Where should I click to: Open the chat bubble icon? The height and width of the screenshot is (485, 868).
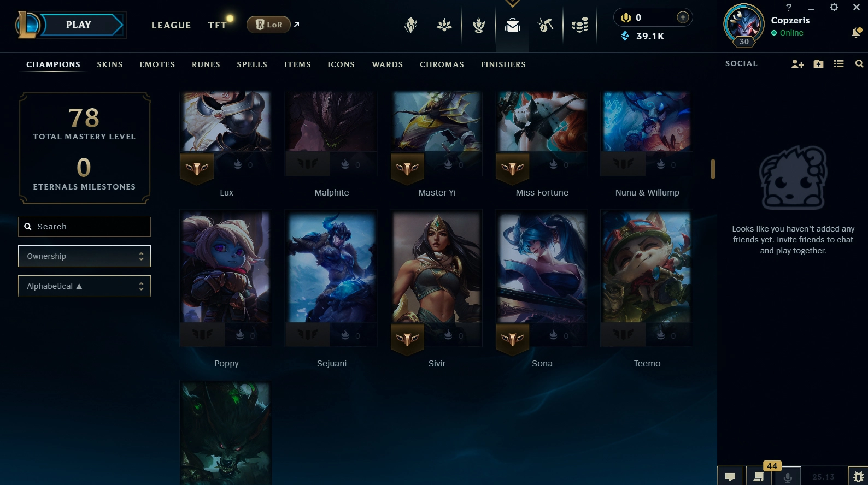tap(730, 477)
